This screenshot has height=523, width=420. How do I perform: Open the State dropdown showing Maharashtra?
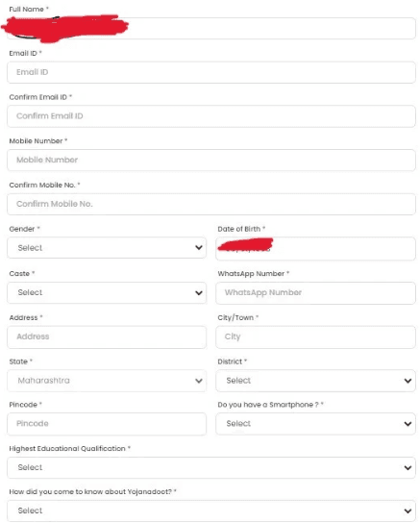pyautogui.click(x=107, y=381)
